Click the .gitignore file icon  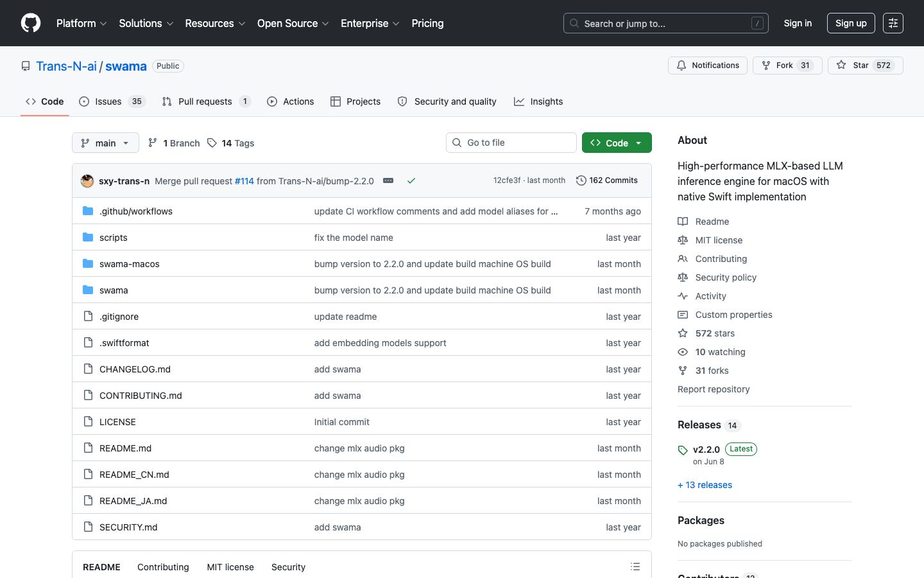coord(88,316)
